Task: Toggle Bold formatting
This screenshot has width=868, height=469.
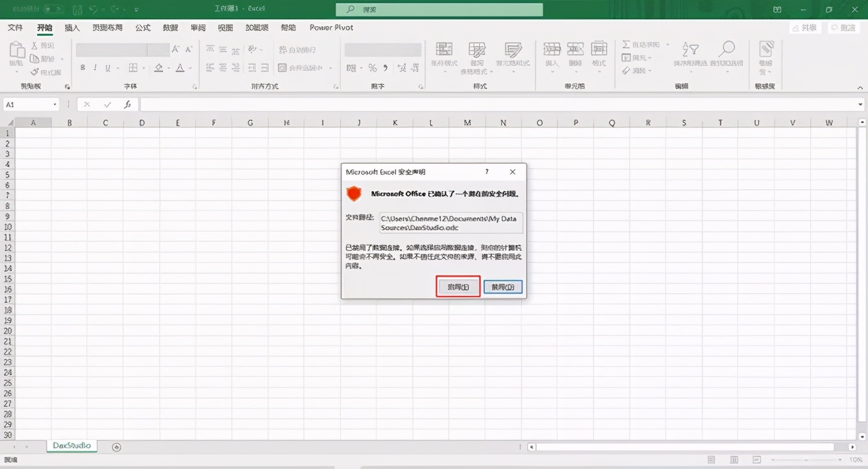Action: click(83, 68)
